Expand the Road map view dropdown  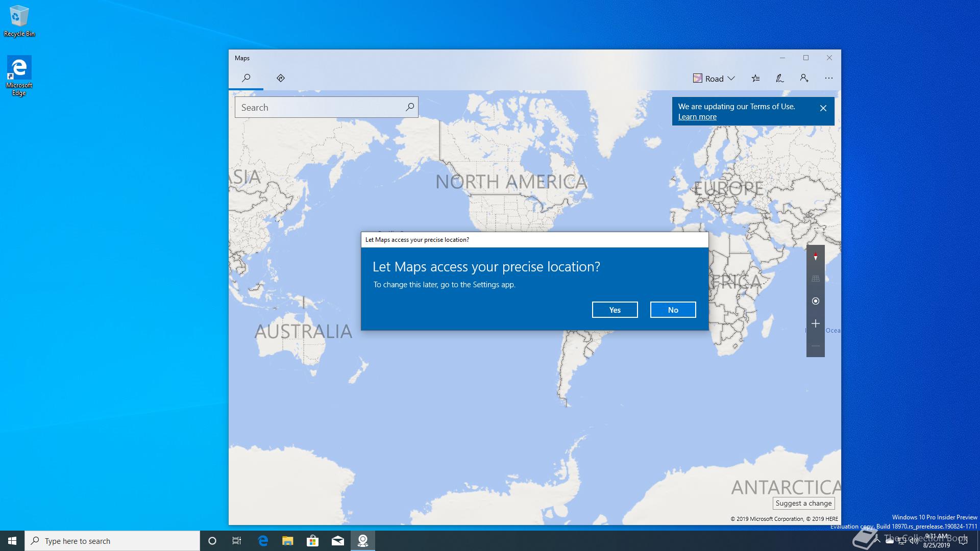714,78
